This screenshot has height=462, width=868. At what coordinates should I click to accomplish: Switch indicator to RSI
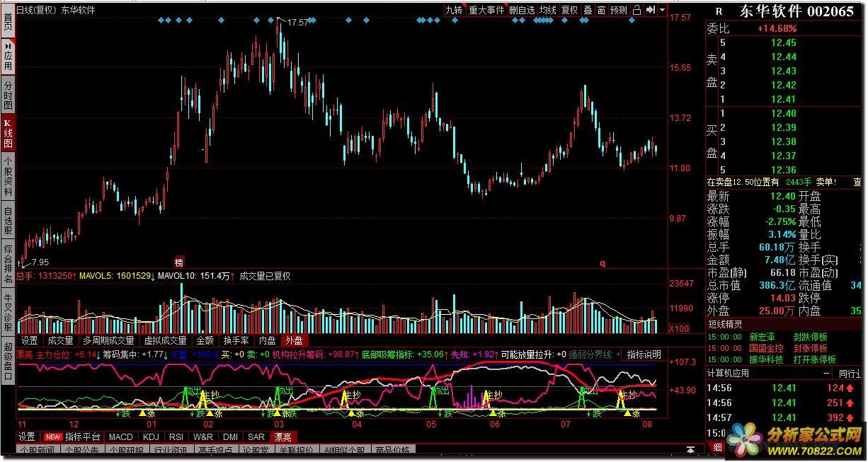click(x=177, y=437)
